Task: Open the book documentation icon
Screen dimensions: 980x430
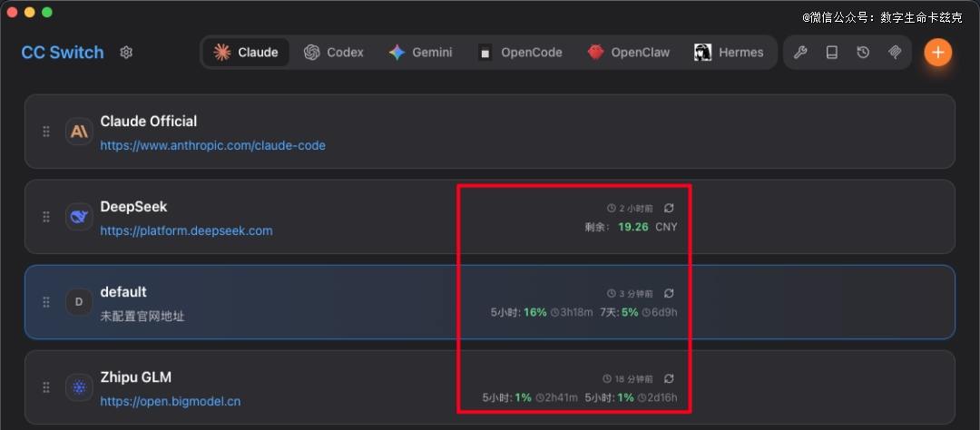Action: tap(831, 53)
